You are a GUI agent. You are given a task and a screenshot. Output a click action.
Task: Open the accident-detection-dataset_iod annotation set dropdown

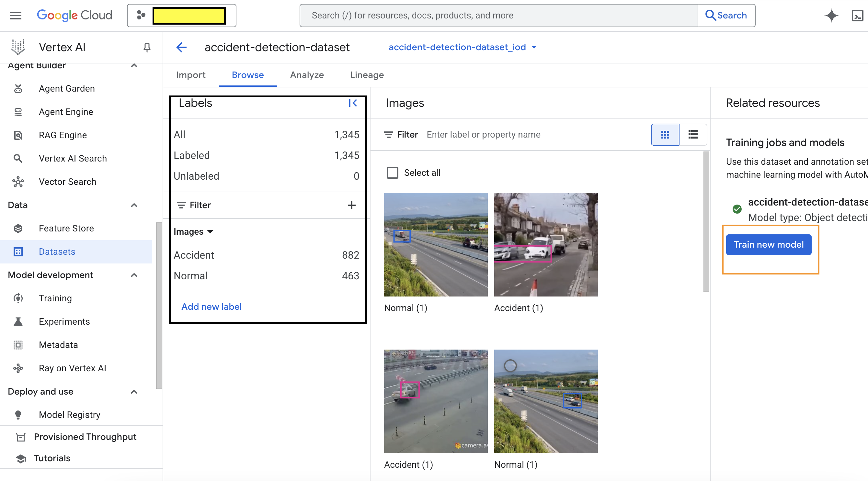tap(462, 48)
